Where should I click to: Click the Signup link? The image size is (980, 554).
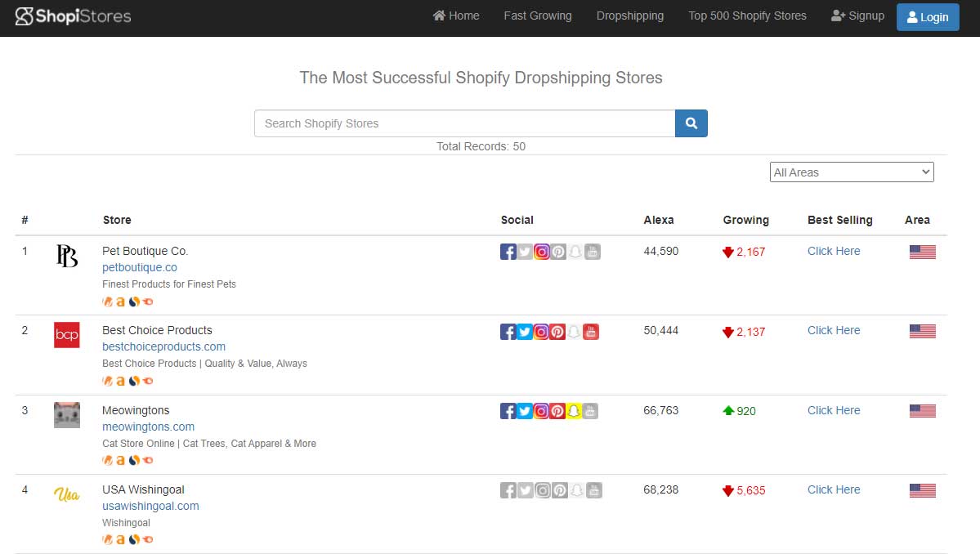coord(857,16)
